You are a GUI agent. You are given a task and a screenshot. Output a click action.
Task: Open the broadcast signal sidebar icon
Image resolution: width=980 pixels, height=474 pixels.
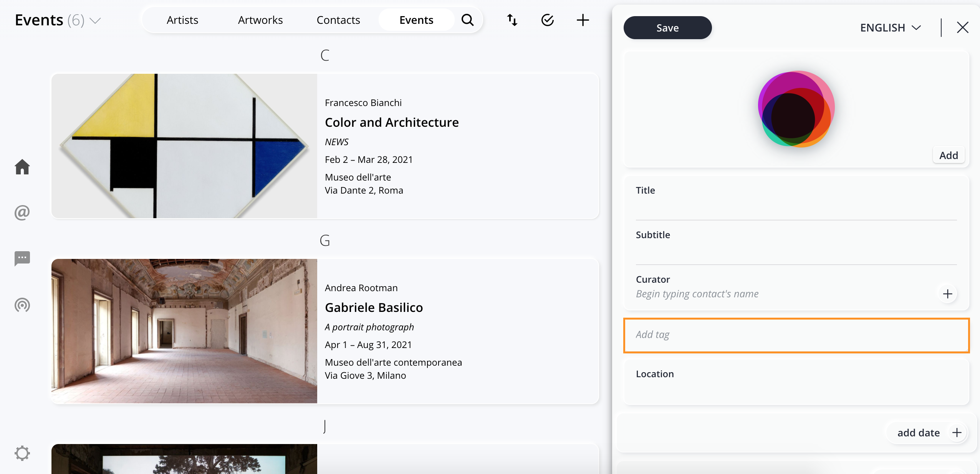tap(22, 305)
